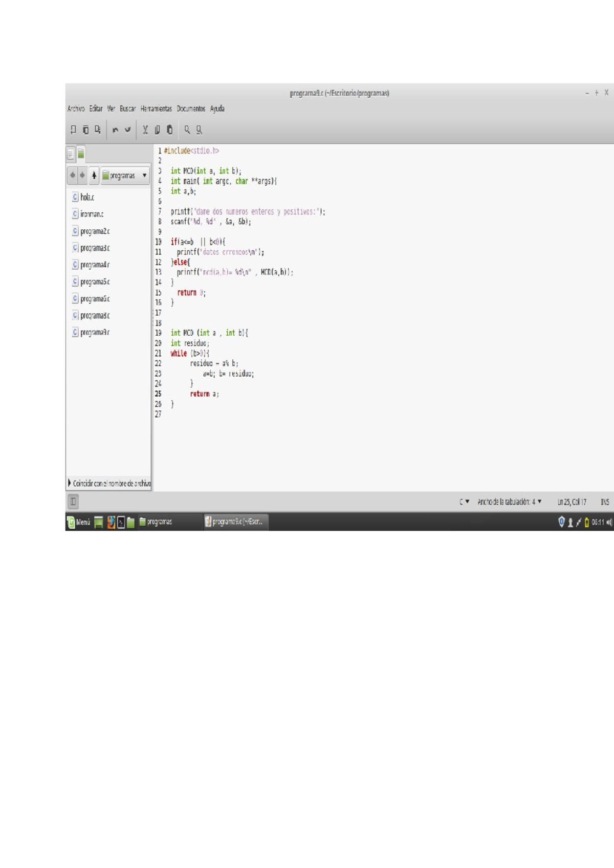Open the C language selector dropdown
Image resolution: width=614 pixels, height=868 pixels.
(464, 502)
